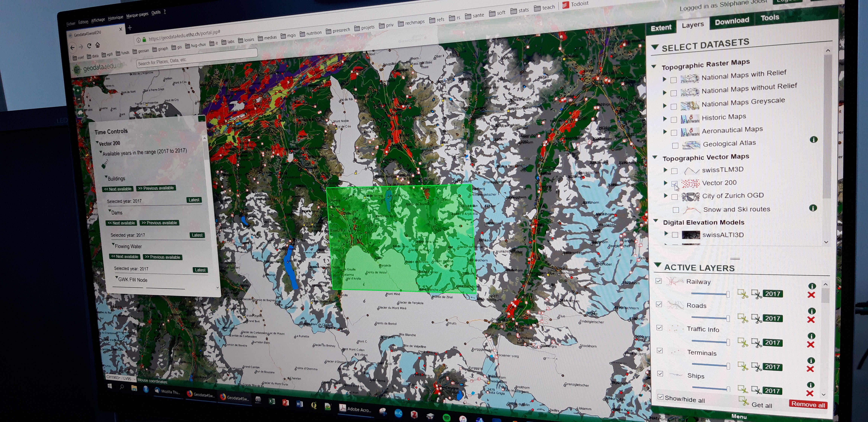Click the Firefox home icon
This screenshot has width=868, height=422.
[98, 45]
